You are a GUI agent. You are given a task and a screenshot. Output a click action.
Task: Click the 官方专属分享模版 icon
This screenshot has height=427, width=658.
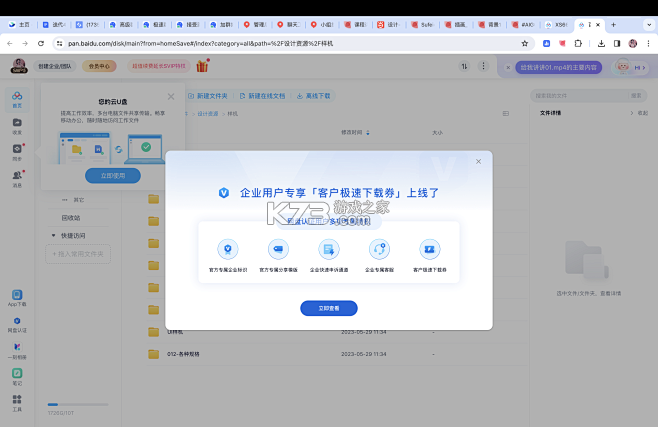click(278, 249)
